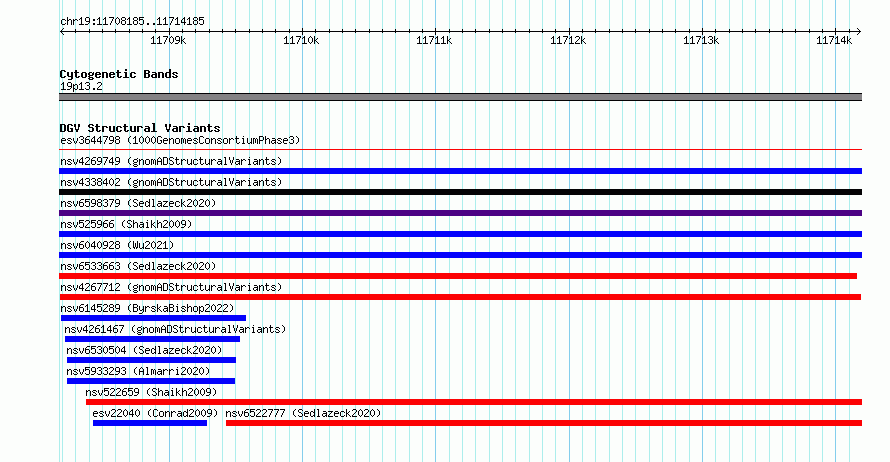Open the esv22040 Conrad2009 label

pos(156,413)
